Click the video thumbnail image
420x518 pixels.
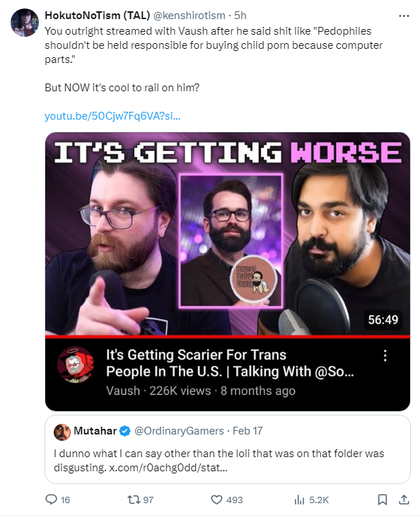[x=228, y=234]
